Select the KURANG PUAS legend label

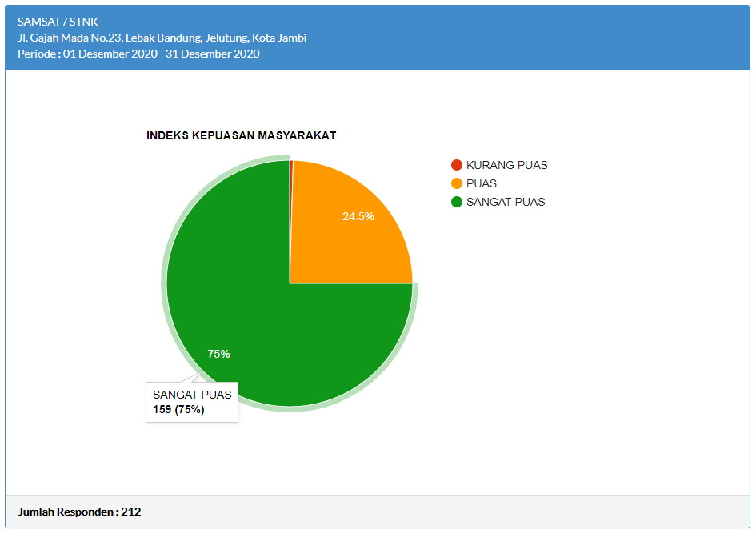point(506,165)
